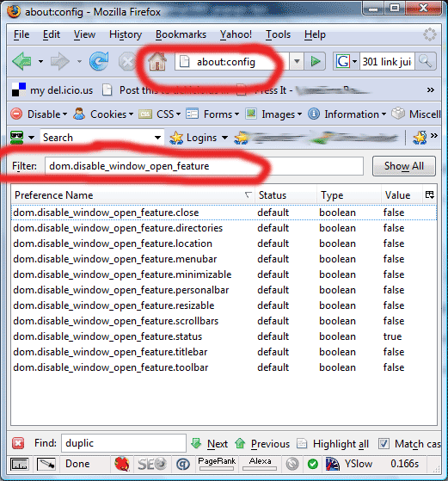Click the Filter text field

[x=204, y=166]
